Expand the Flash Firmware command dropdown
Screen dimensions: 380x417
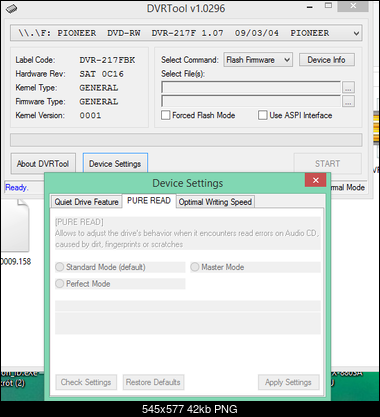258,60
